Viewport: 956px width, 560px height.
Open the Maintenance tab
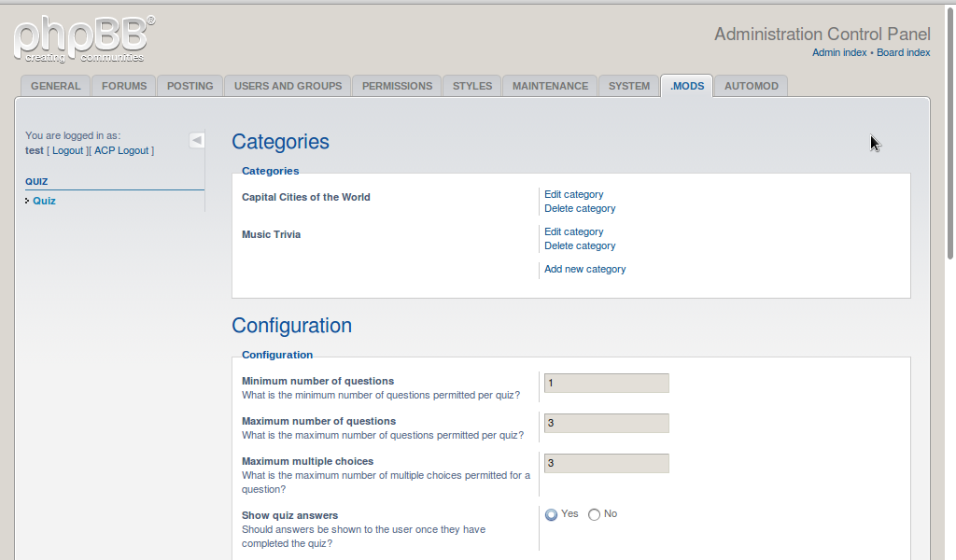click(x=550, y=86)
